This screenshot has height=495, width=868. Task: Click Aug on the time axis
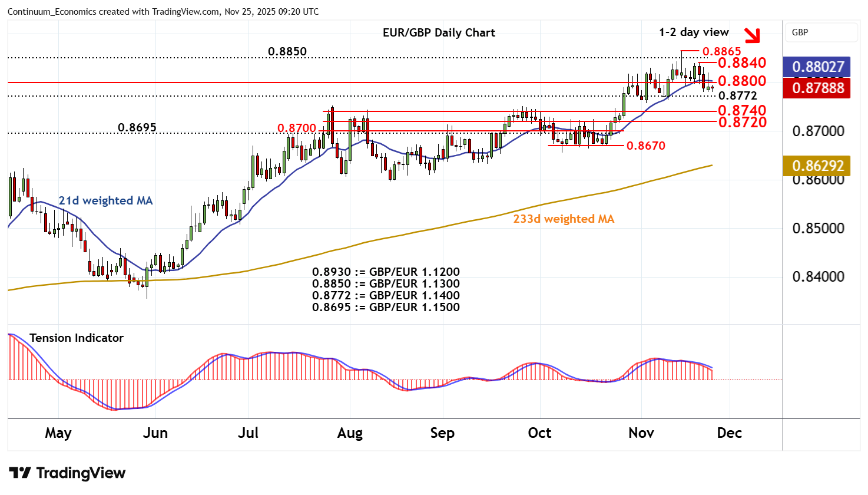[350, 433]
